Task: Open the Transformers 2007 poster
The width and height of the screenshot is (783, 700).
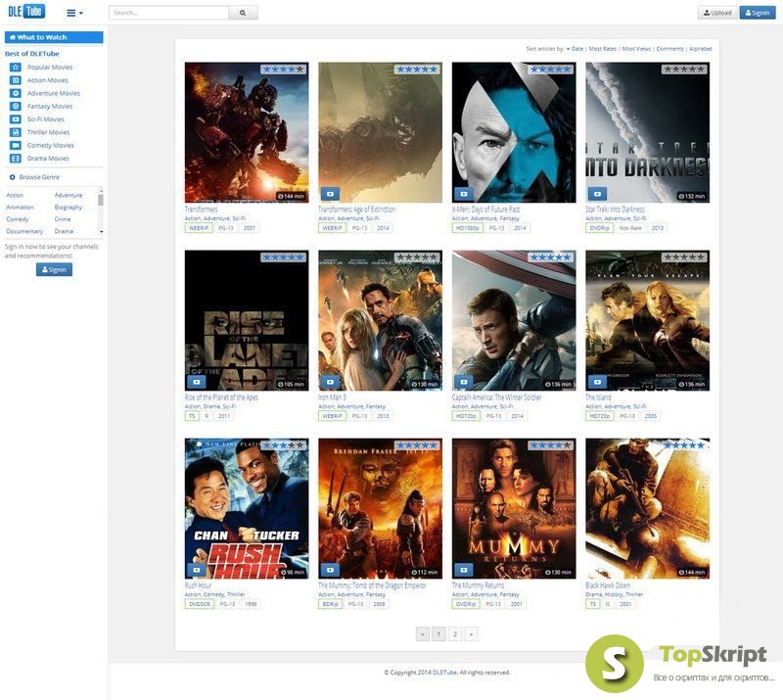Action: tap(247, 132)
